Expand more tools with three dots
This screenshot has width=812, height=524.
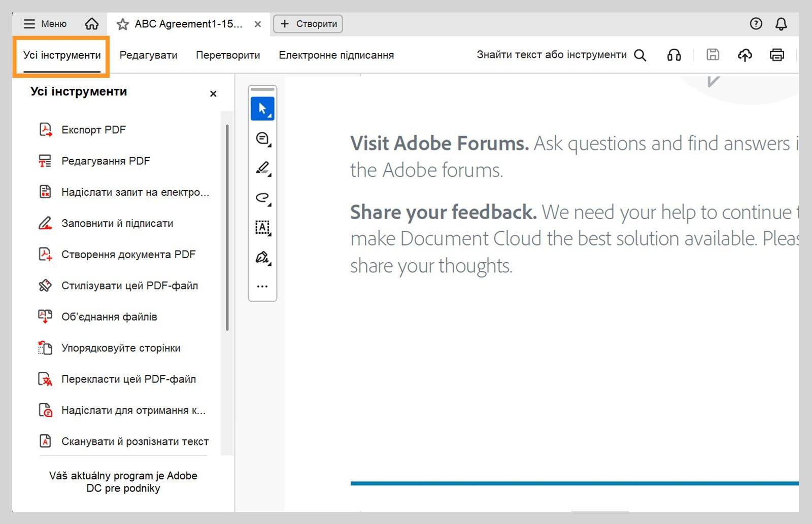262,287
